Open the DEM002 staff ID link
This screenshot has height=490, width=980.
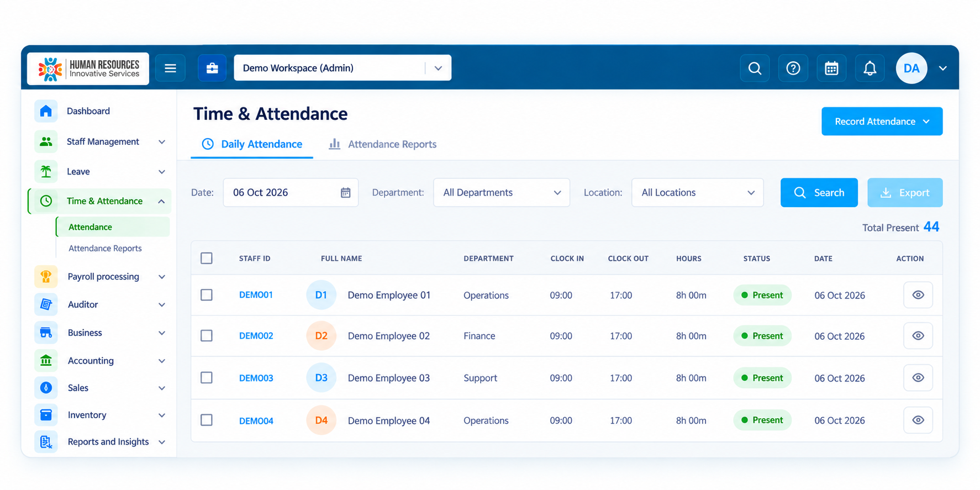coord(256,336)
